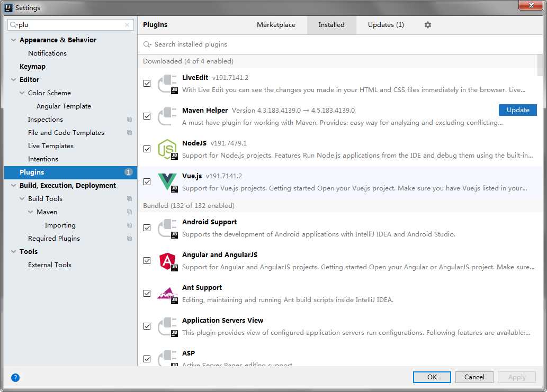Update the Maven Helper plugin
Image resolution: width=547 pixels, height=392 pixels.
coord(518,110)
